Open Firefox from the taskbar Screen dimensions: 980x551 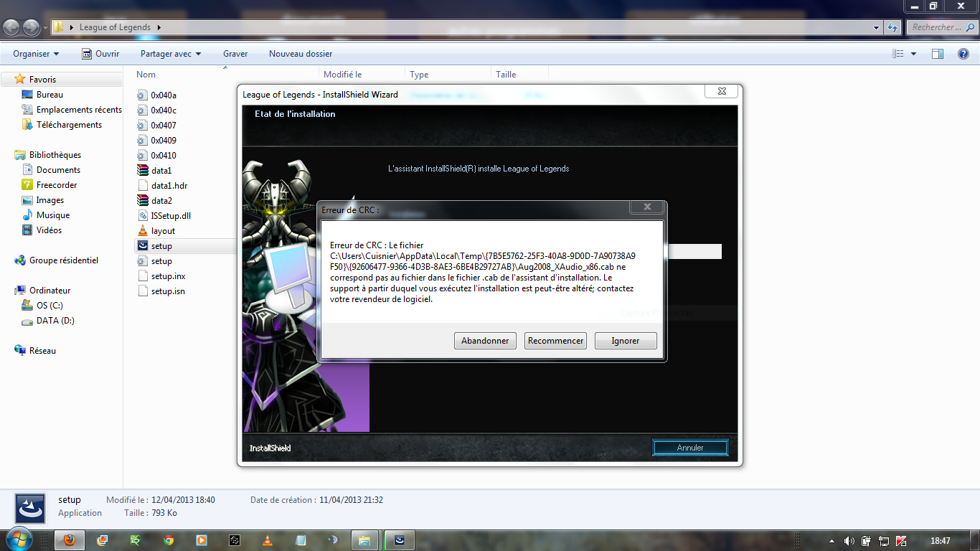coord(69,540)
